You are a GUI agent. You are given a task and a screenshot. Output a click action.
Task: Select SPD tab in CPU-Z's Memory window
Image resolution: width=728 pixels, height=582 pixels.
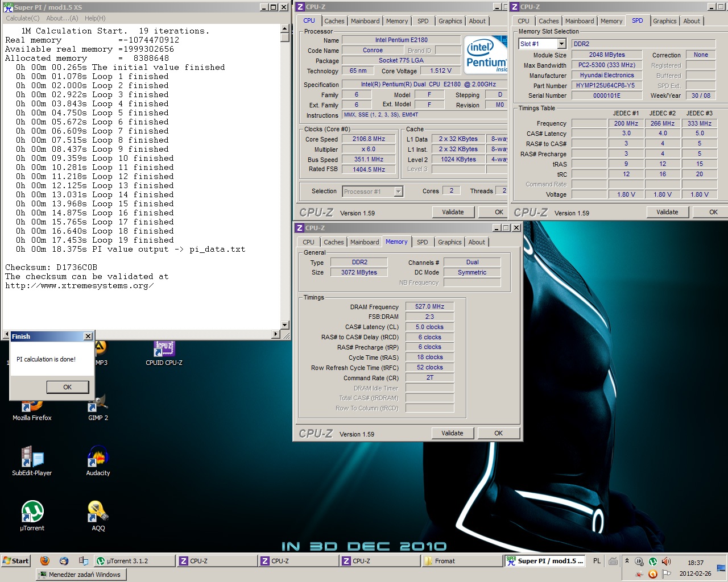coord(423,242)
